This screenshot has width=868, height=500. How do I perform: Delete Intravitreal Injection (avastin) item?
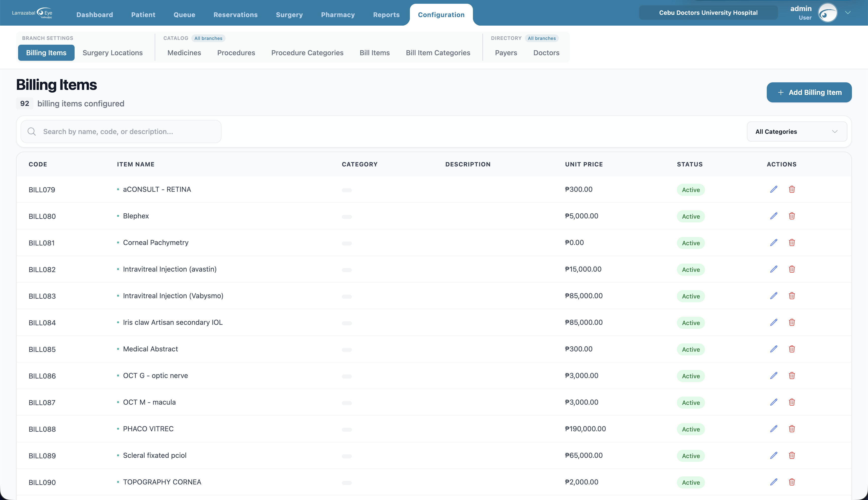[792, 269]
